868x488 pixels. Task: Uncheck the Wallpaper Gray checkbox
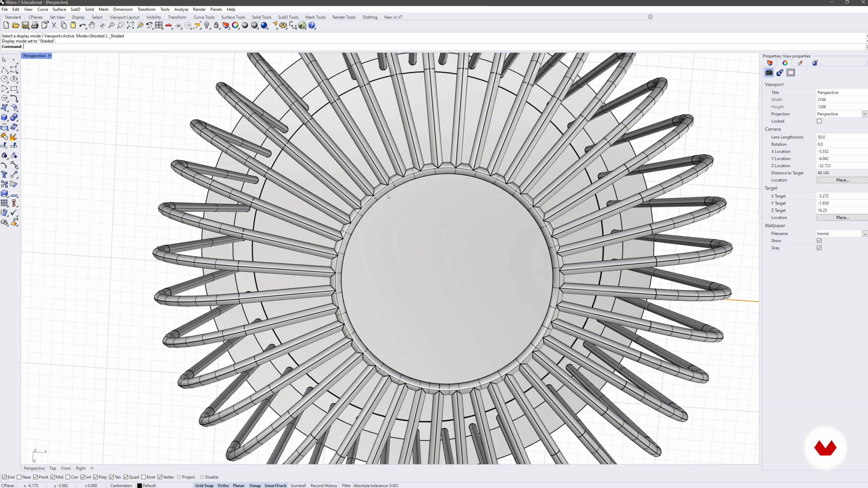(819, 248)
